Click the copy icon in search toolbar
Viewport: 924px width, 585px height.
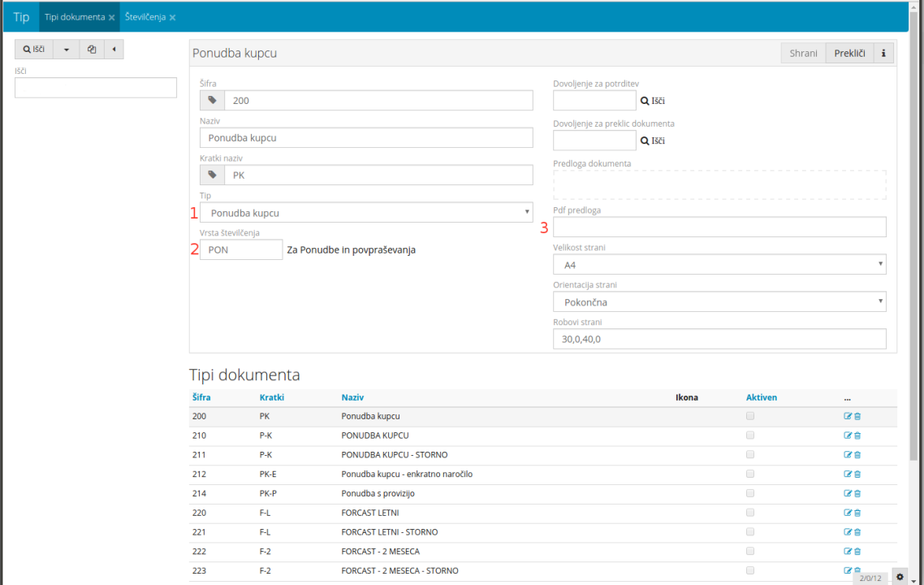91,50
